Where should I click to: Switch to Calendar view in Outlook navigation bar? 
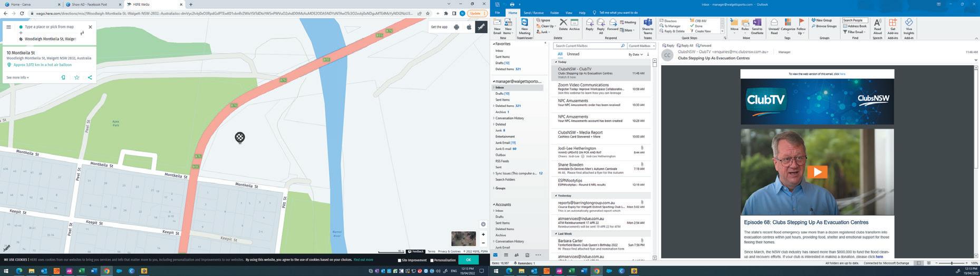click(x=506, y=255)
